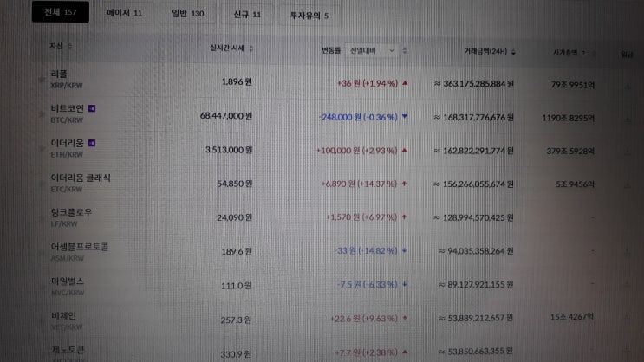Click the 시가총액 column header
This screenshot has width=644, height=362.
[x=565, y=53]
